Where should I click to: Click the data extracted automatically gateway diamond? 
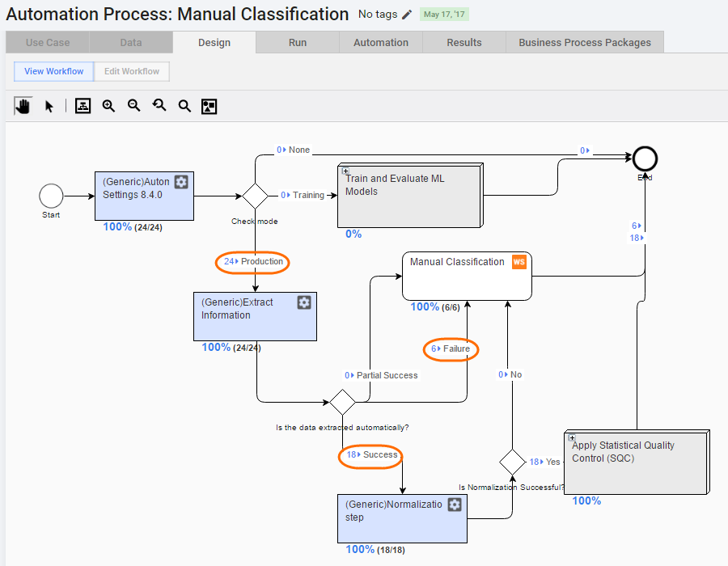click(x=342, y=402)
